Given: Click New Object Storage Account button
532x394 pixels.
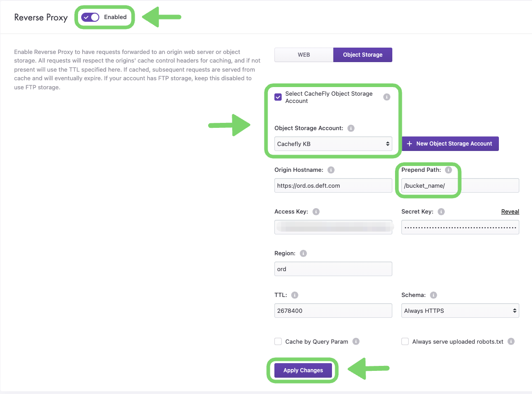Looking at the screenshot, I should (450, 144).
